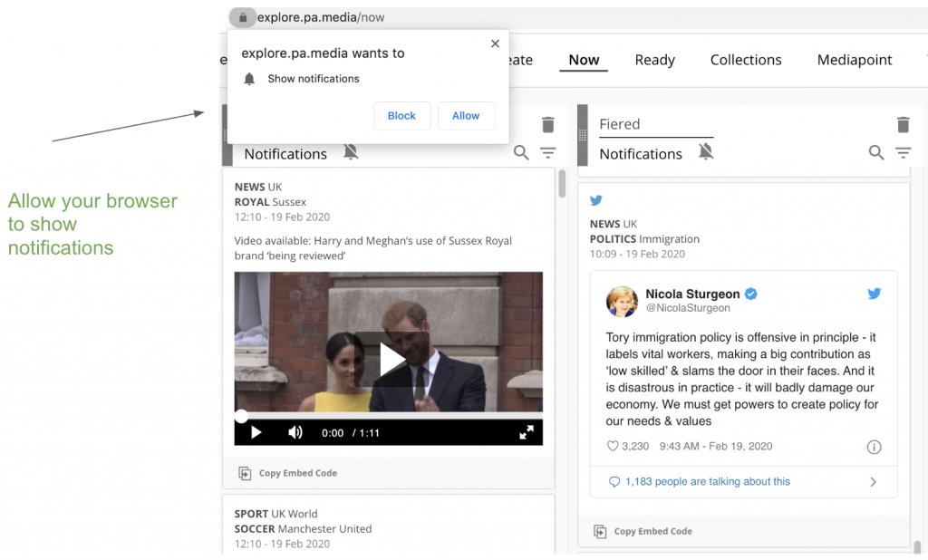Expand the 1,183 people talking chevron
Viewport: 928px width, 560px height.
click(x=873, y=482)
